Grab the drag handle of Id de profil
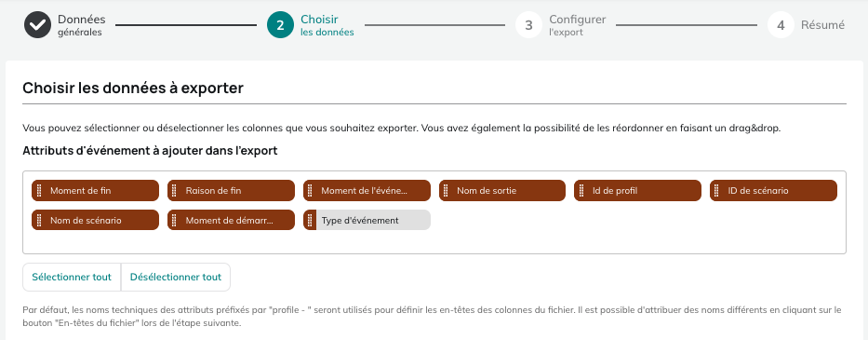The width and height of the screenshot is (868, 340). [581, 190]
